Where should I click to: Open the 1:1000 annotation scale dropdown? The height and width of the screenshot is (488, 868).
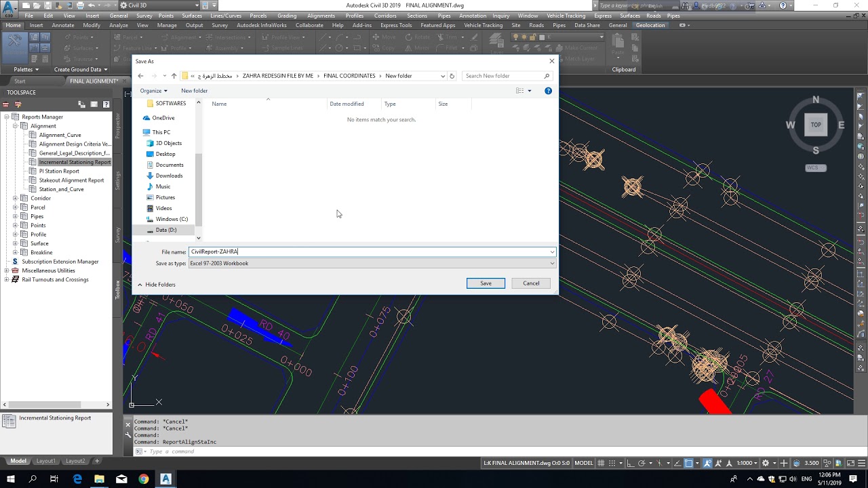747,463
